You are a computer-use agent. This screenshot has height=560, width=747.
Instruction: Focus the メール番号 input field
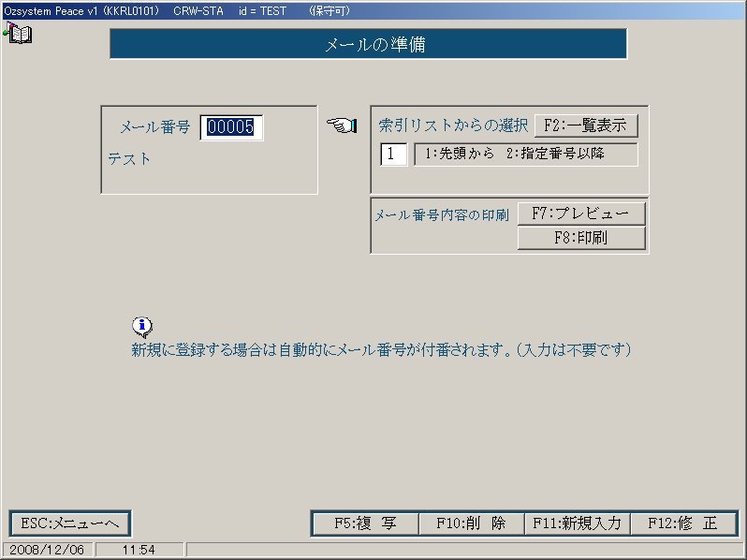(x=231, y=127)
